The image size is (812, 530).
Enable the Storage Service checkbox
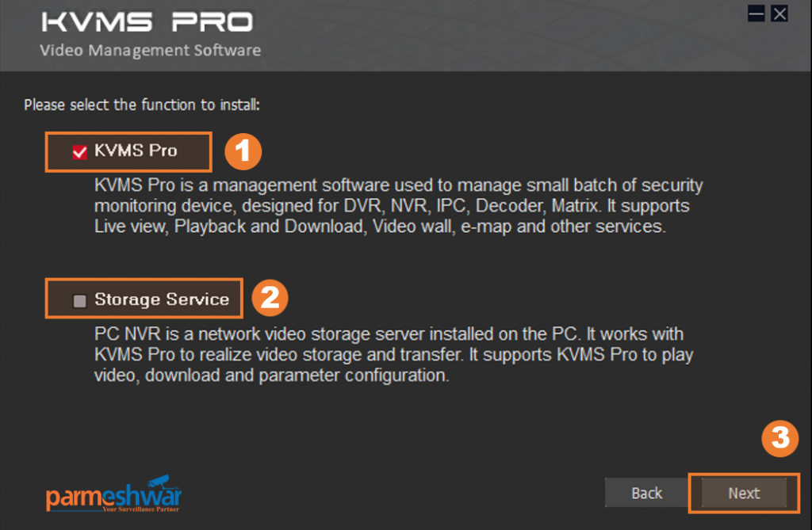[x=79, y=300]
